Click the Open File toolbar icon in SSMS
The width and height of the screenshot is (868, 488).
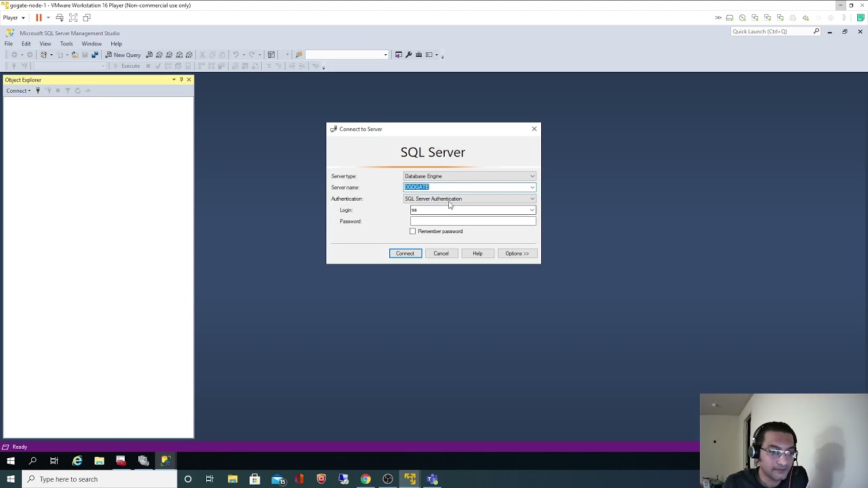pos(75,55)
